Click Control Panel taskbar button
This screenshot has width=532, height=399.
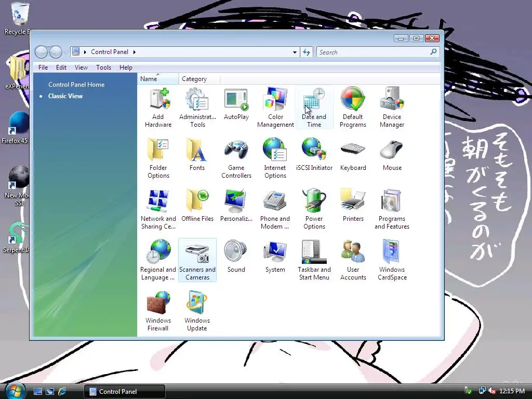click(x=125, y=392)
